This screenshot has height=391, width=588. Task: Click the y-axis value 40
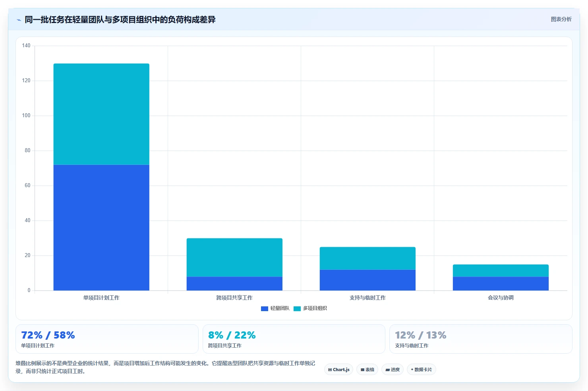click(27, 221)
